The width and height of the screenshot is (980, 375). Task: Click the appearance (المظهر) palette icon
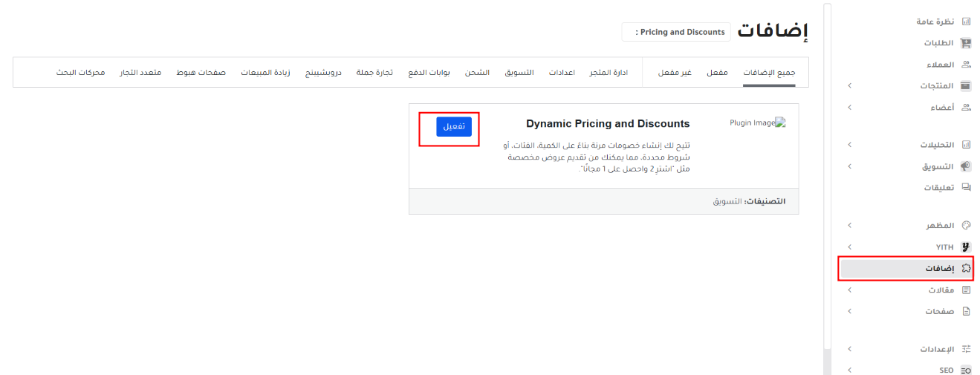point(967,225)
